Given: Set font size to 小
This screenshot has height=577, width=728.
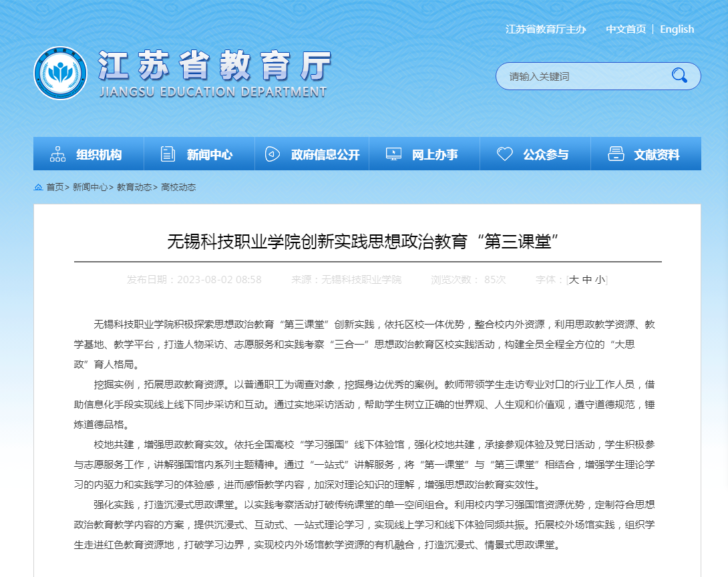Looking at the screenshot, I should pyautogui.click(x=600, y=279).
